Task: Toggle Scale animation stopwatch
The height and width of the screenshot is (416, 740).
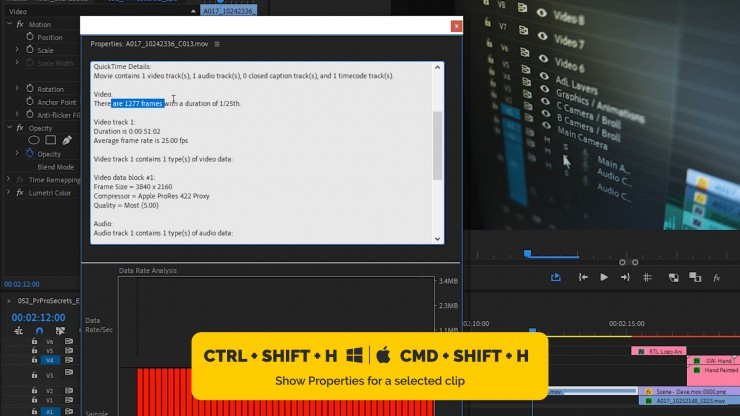Action: point(30,50)
